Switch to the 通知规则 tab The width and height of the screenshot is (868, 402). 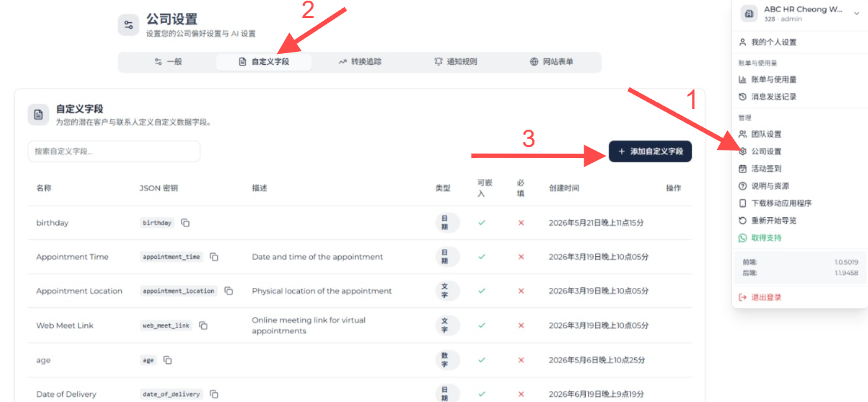[455, 62]
